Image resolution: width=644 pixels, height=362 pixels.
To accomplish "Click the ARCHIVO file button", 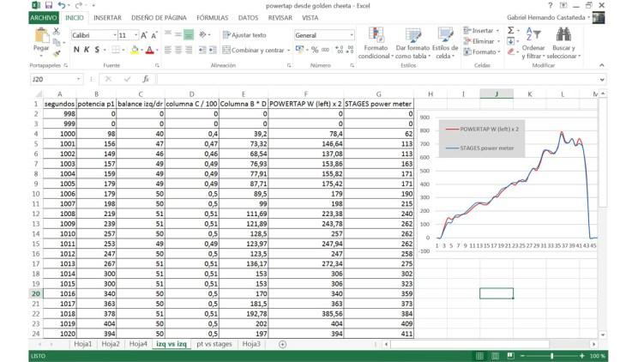I will [44, 17].
